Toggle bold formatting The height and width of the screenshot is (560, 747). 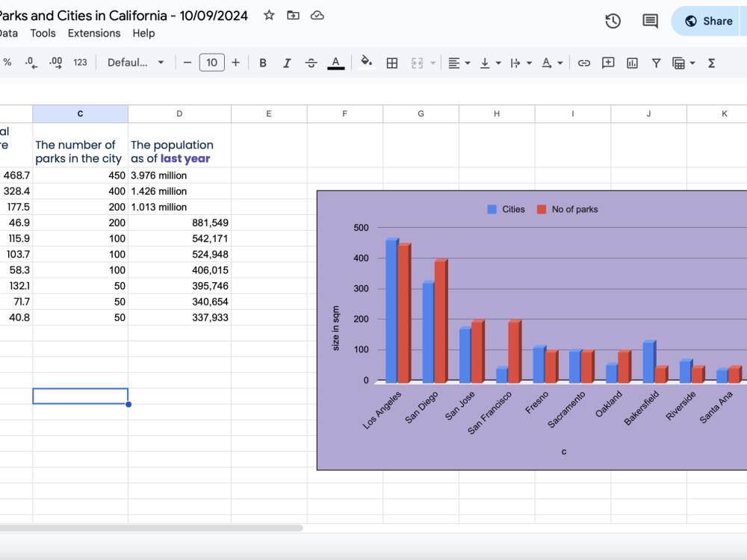click(x=262, y=63)
